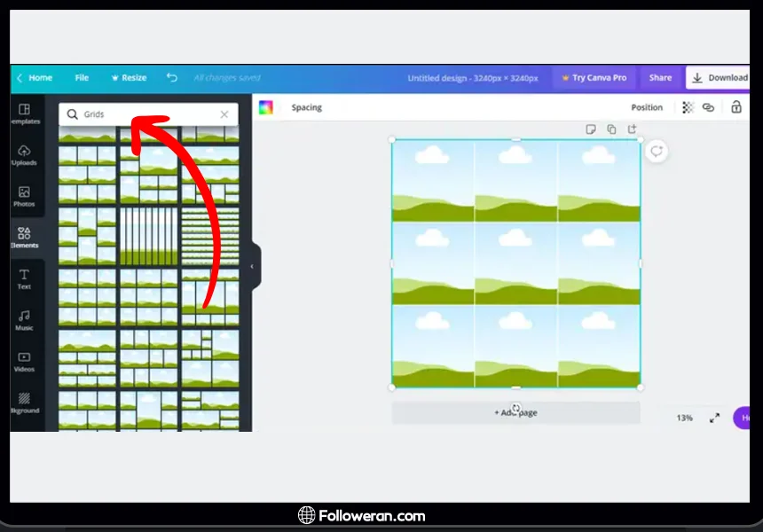
Task: Open the Position options
Action: (x=646, y=107)
